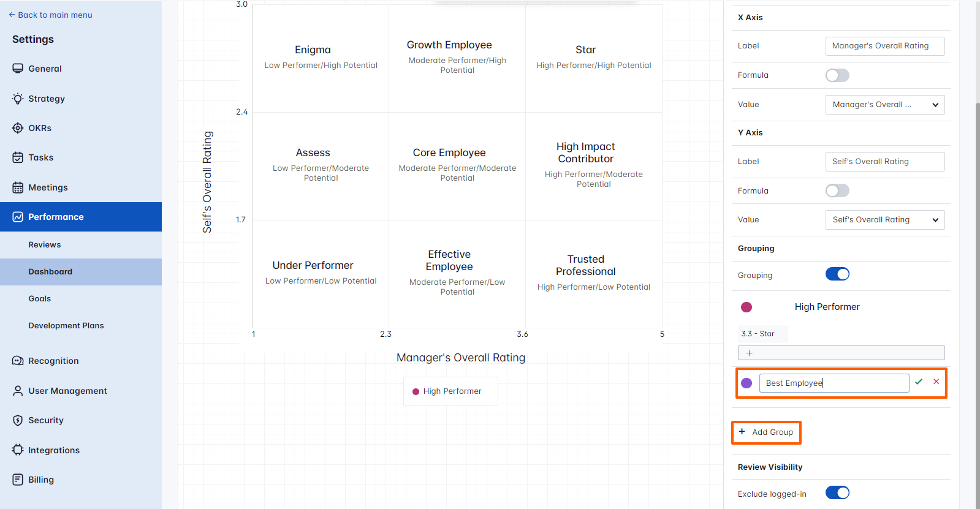Open the X Axis Value dropdown
The height and width of the screenshot is (509, 980).
click(x=884, y=105)
